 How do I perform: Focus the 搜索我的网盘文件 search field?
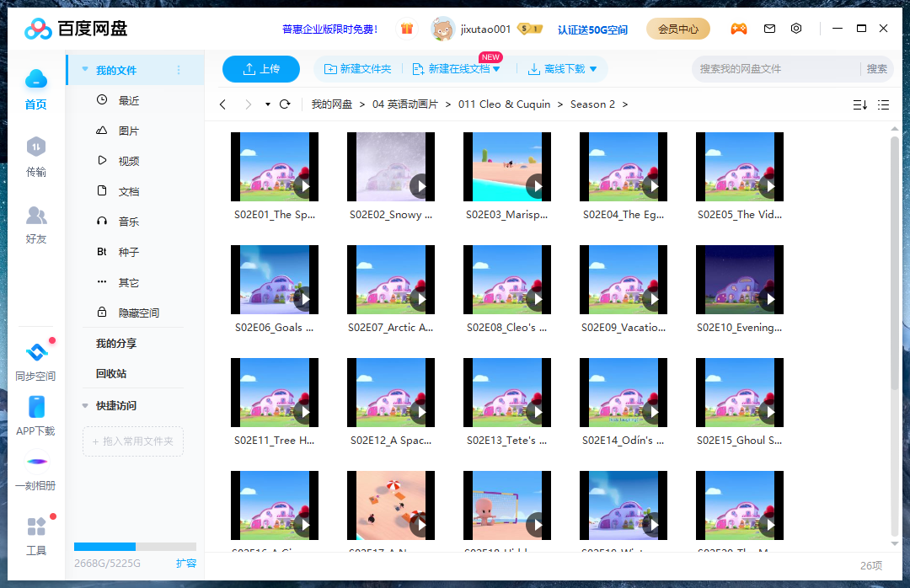tap(775, 69)
